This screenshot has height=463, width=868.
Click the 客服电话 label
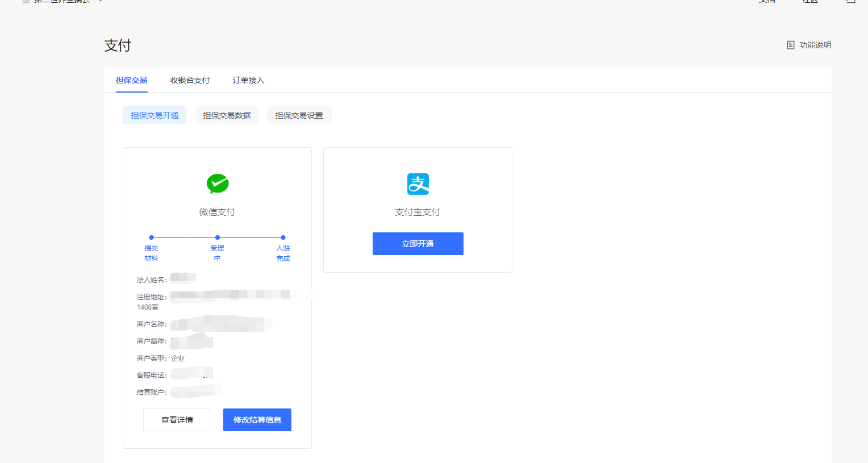pyautogui.click(x=152, y=375)
